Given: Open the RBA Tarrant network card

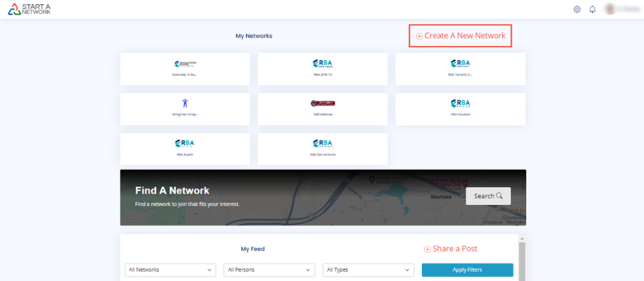Looking at the screenshot, I should click(460, 69).
